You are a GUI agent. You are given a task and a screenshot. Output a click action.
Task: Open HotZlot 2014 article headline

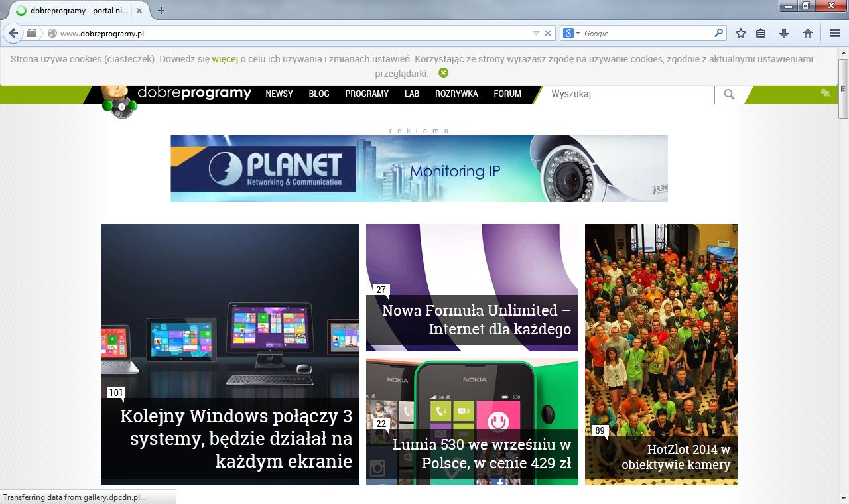[676, 457]
